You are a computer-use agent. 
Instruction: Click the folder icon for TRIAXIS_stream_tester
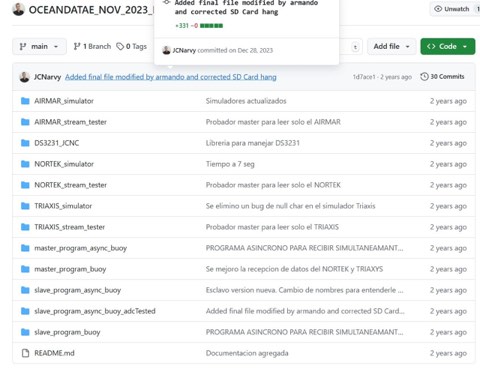point(25,227)
